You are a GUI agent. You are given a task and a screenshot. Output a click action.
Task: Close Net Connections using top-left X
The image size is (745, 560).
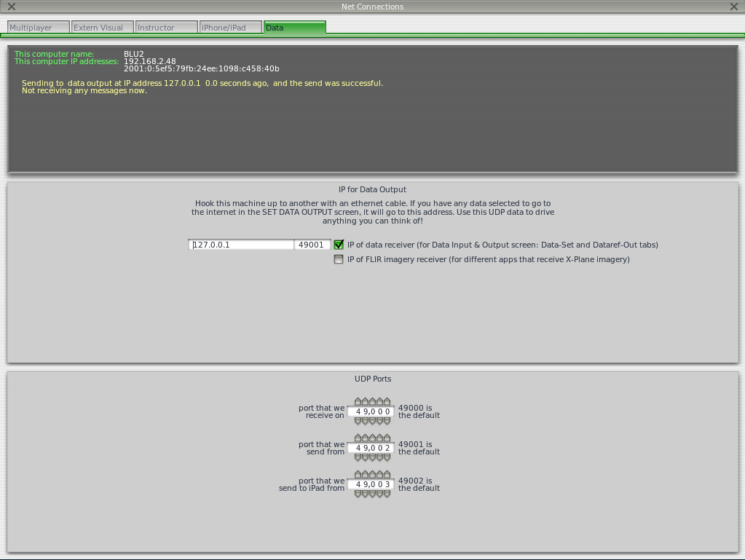click(11, 7)
